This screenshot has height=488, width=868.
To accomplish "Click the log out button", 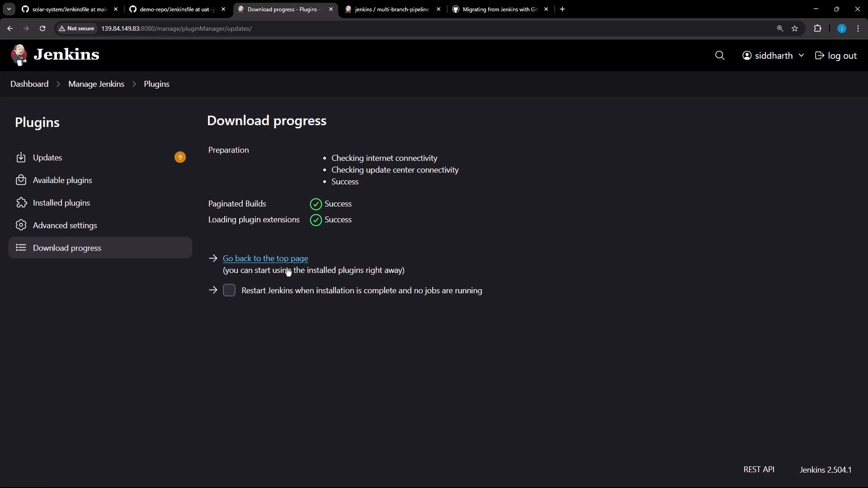I will tap(836, 56).
